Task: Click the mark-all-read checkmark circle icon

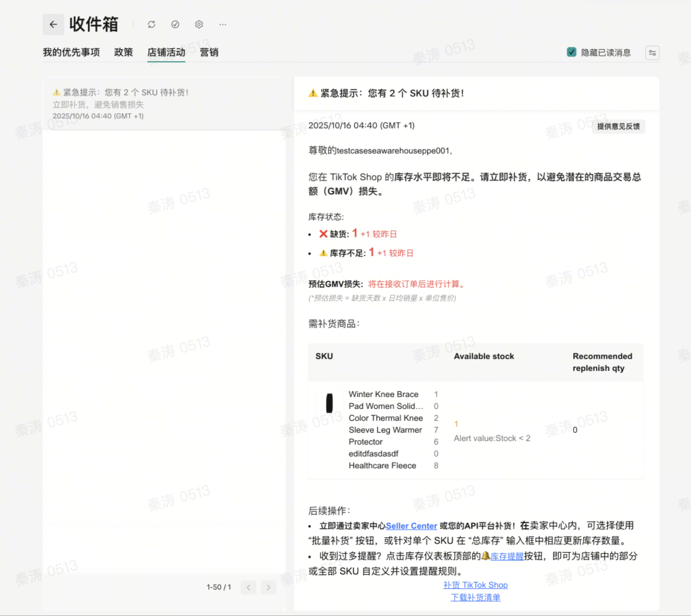Action: point(175,24)
